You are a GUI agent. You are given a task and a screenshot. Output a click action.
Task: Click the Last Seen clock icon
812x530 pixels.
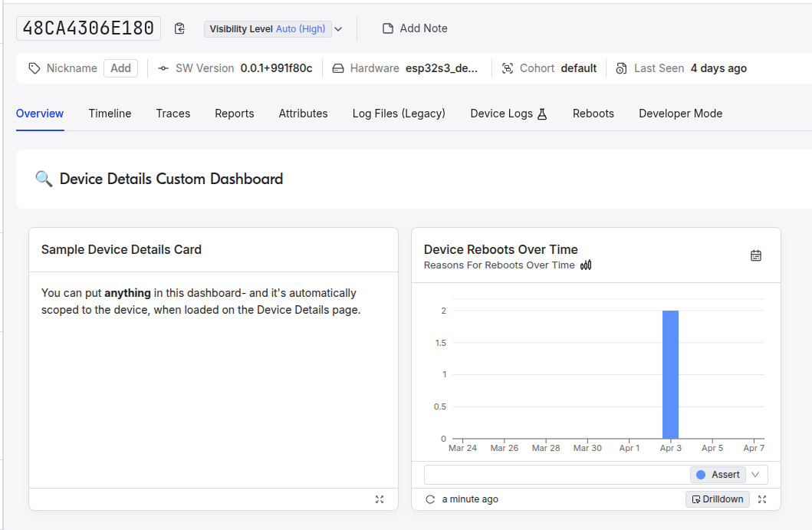620,67
